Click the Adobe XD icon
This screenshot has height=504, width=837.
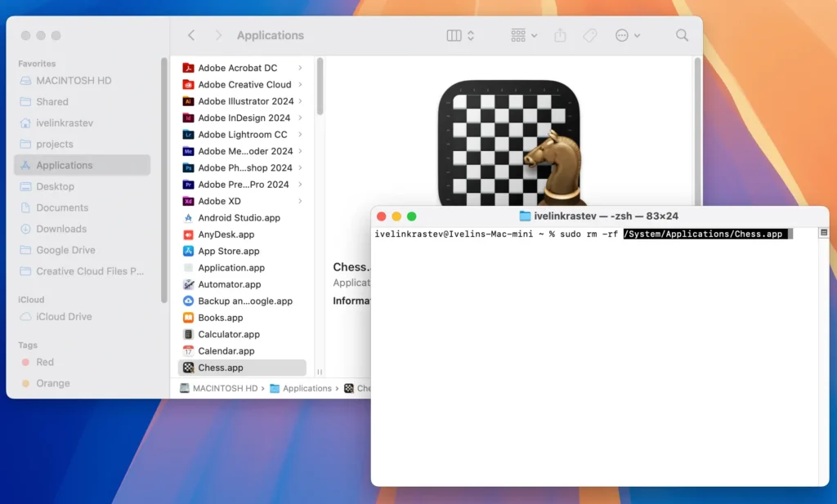[x=188, y=201]
